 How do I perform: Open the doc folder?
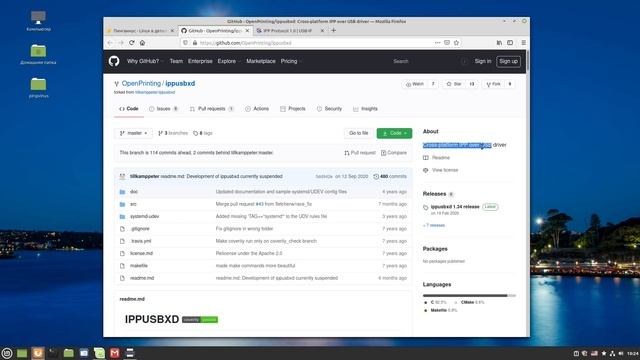[x=134, y=191]
